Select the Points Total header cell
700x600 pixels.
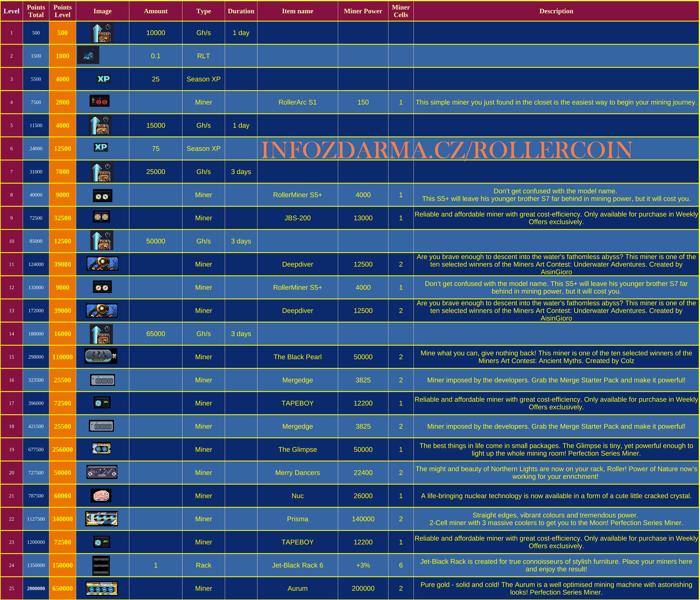(36, 11)
